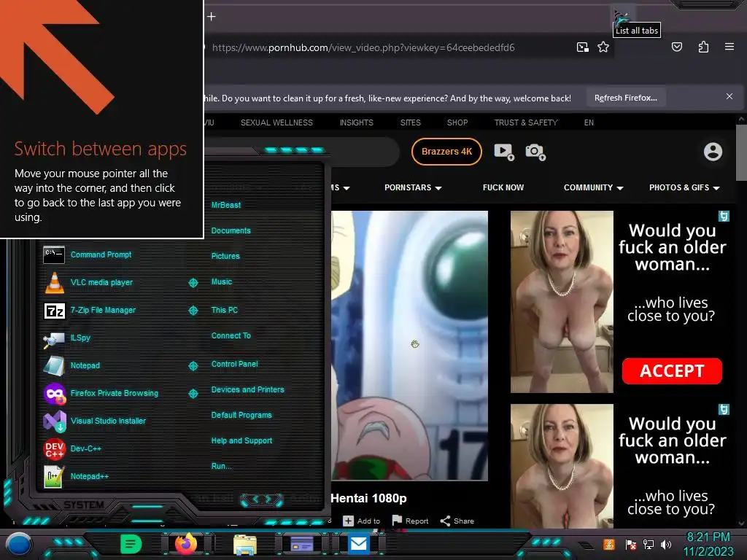
Task: Open the SITES menu item
Action: click(410, 122)
